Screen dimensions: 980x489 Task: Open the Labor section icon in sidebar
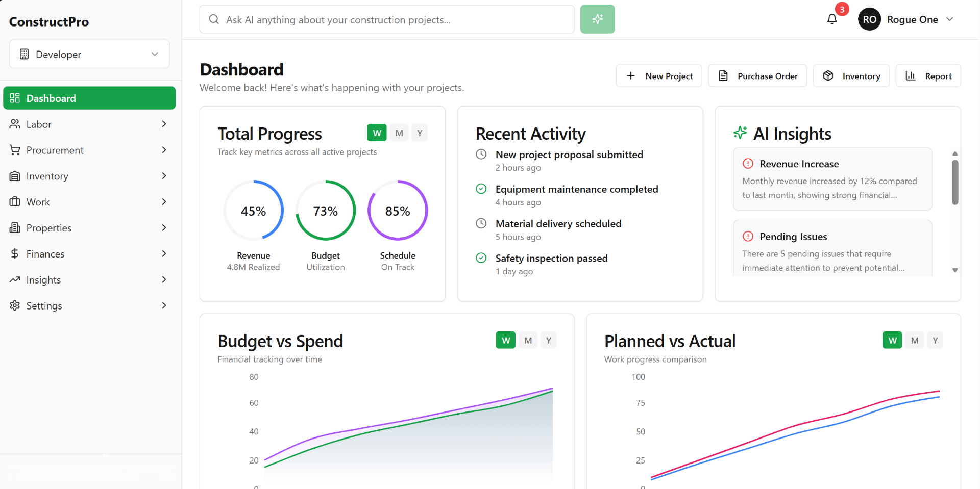pyautogui.click(x=15, y=124)
